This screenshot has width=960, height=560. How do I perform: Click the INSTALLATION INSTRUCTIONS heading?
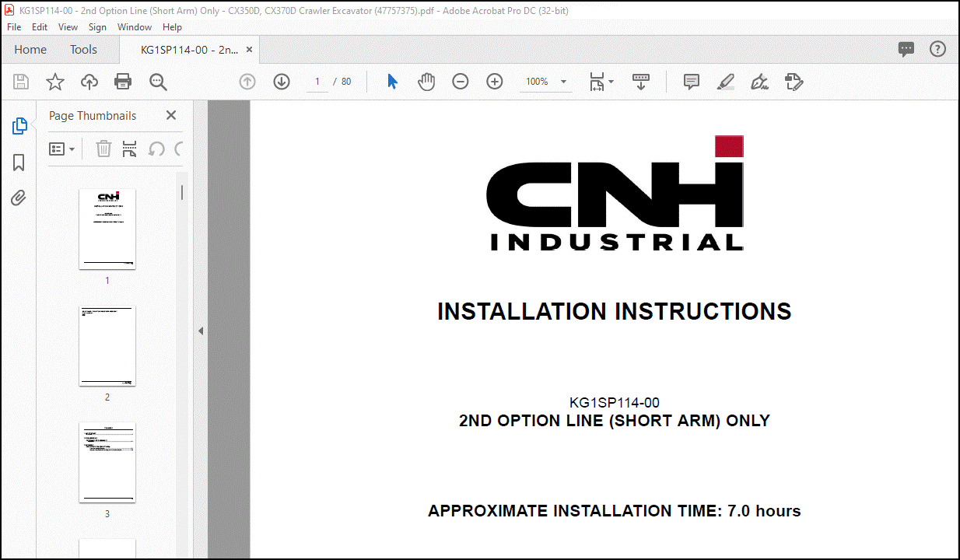(614, 312)
